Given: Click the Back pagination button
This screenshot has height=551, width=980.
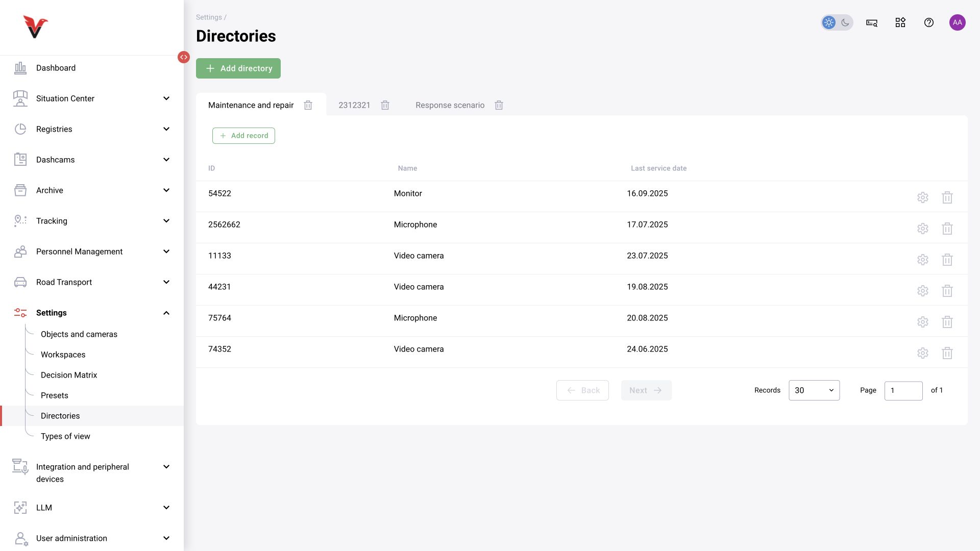Looking at the screenshot, I should (x=582, y=390).
